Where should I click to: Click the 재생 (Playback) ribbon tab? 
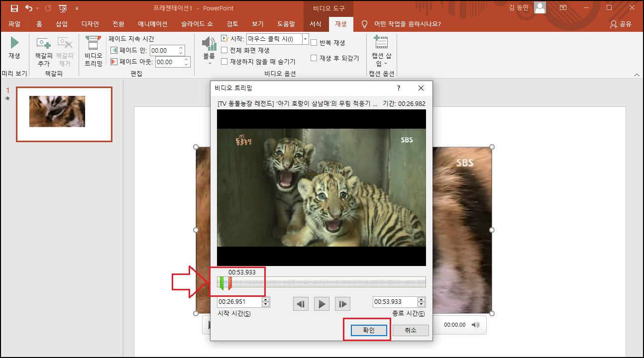tap(341, 24)
